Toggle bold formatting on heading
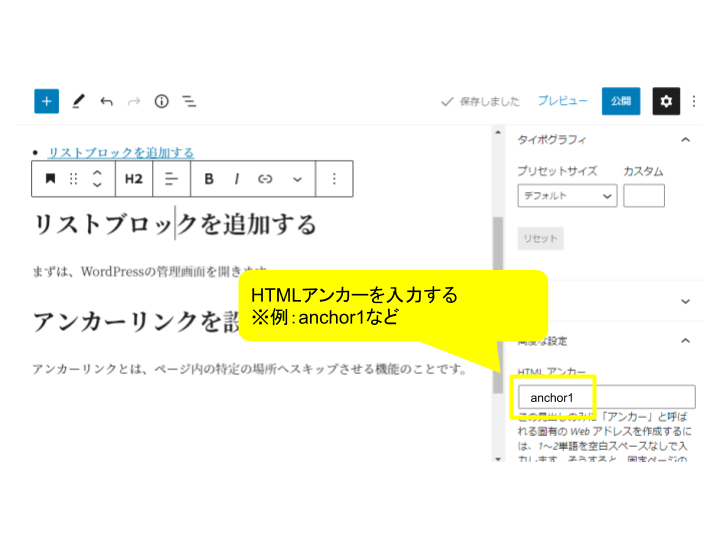The image size is (720, 540). (x=209, y=179)
